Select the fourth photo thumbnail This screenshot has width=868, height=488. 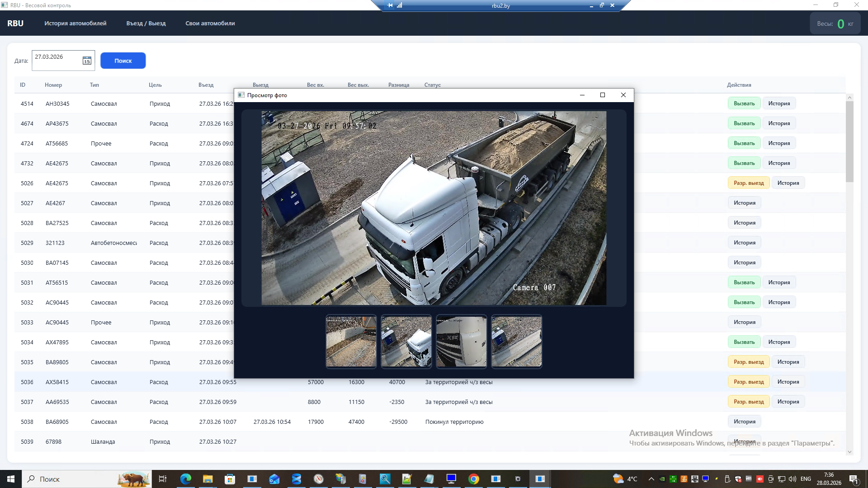(x=516, y=341)
